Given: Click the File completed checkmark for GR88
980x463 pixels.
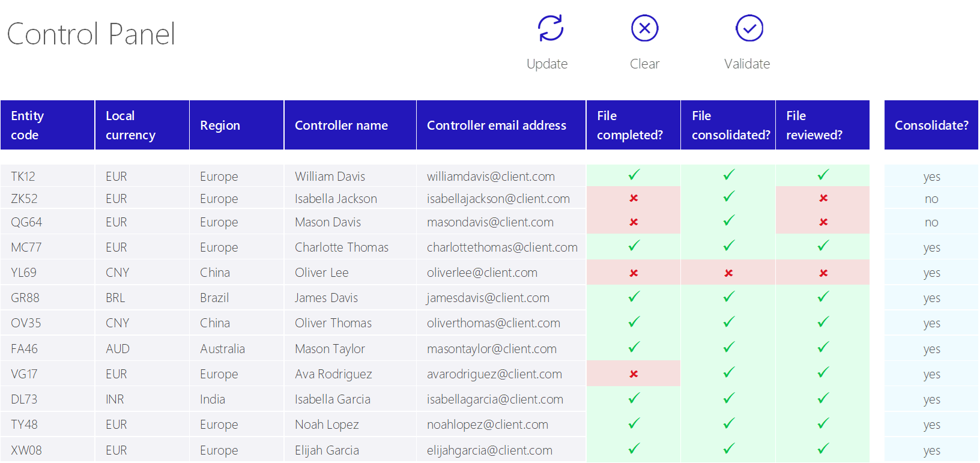Looking at the screenshot, I should 634,297.
